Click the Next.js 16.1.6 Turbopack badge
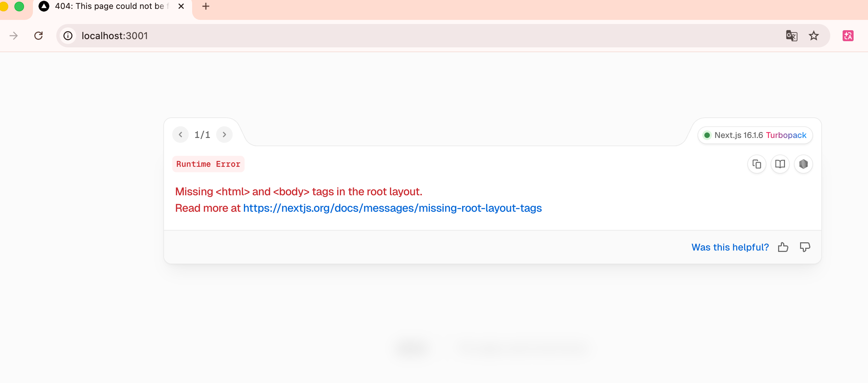 755,135
